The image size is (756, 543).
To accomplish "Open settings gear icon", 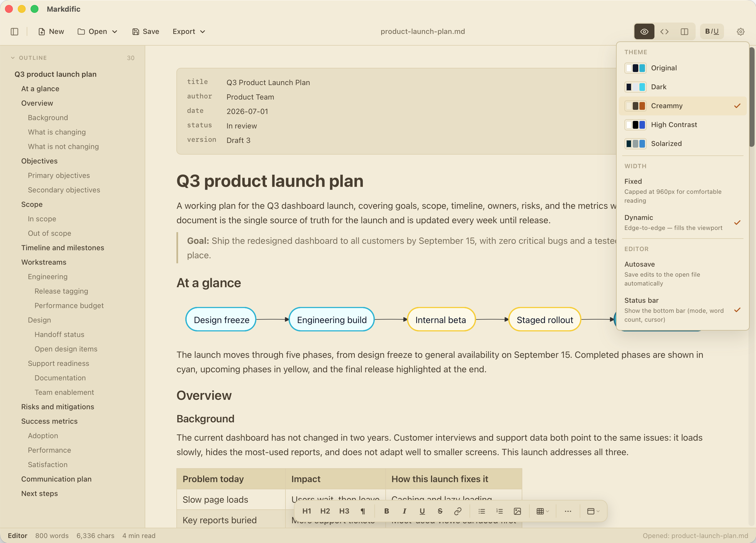I will [740, 32].
